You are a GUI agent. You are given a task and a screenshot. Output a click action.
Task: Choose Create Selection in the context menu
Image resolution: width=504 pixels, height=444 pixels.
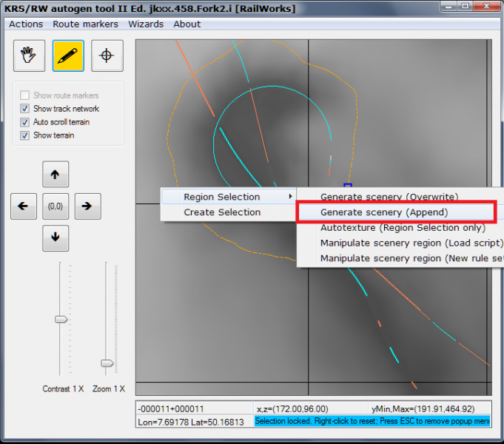click(229, 212)
